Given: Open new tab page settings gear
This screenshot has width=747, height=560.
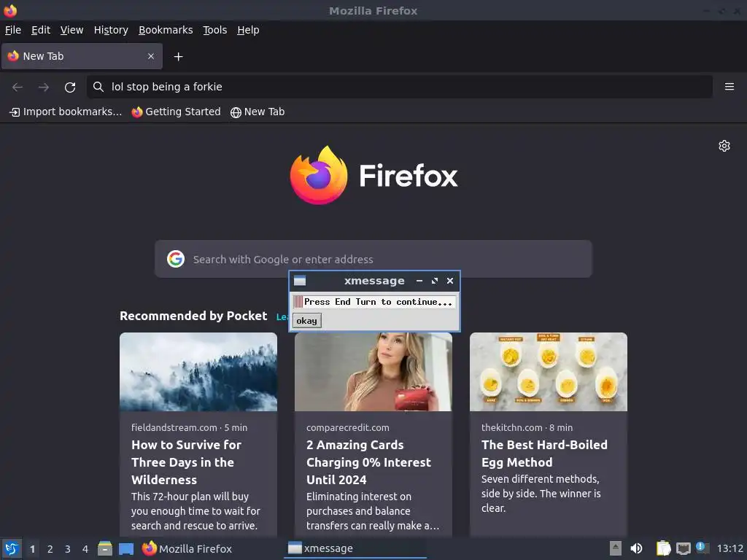Looking at the screenshot, I should coord(724,146).
